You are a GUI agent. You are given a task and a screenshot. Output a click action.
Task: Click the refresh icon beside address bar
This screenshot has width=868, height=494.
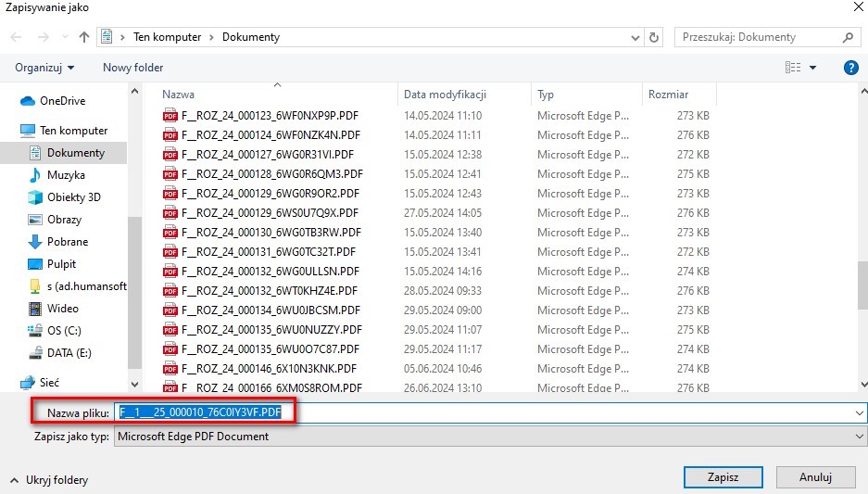click(655, 37)
